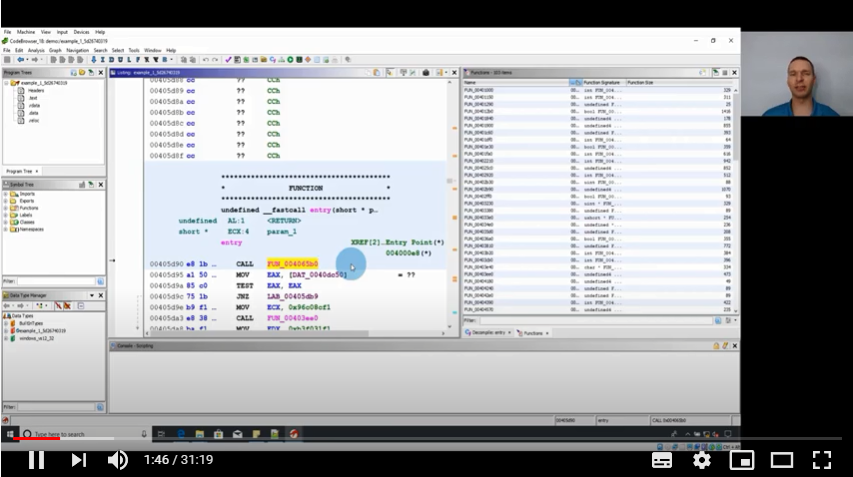Click the Data Type Manager filter-arrays icon
Image resolution: width=853 pixels, height=477 pixels.
pyautogui.click(x=58, y=306)
